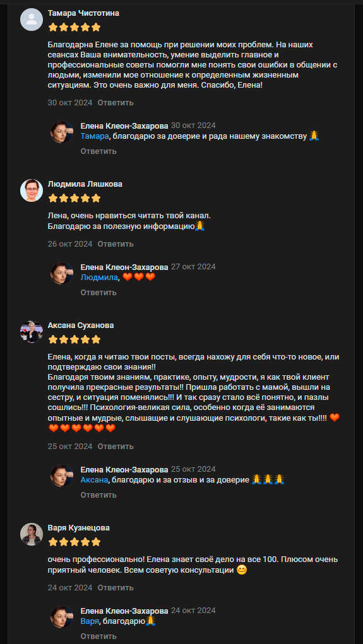363x644 pixels.
Task: Click Ответить under Аксана Суханова's review
Action: click(116, 447)
